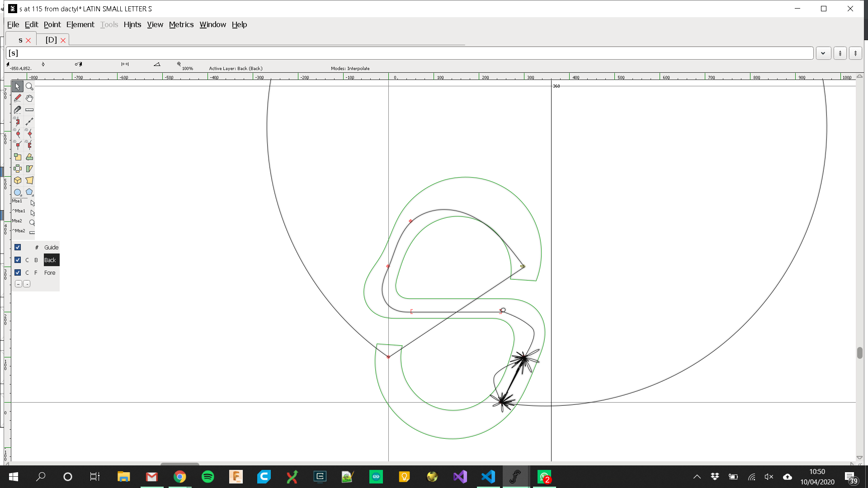Click the Mse2 magnify binding icon
This screenshot has height=488, width=868.
click(32, 223)
